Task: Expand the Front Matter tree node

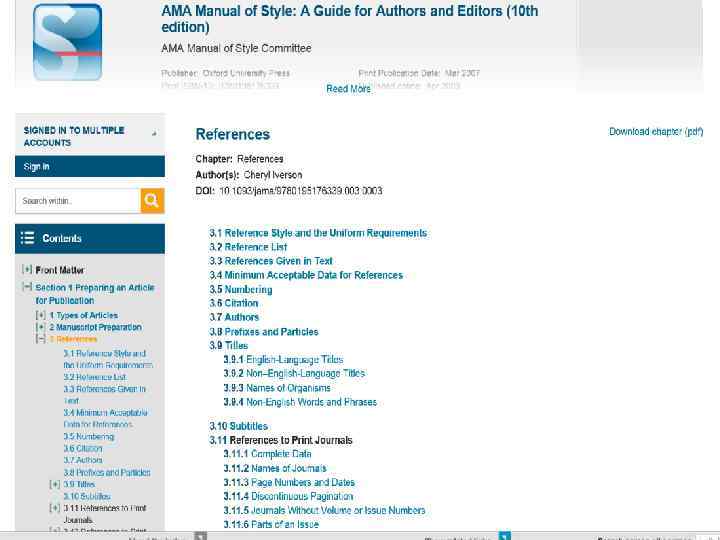Action: (x=27, y=270)
